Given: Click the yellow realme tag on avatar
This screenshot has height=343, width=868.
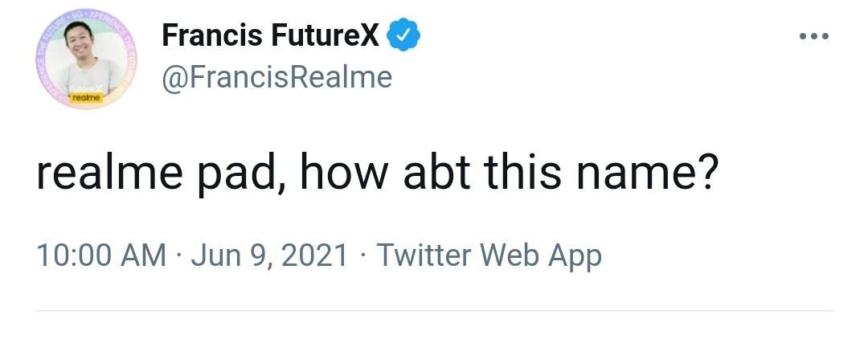Looking at the screenshot, I should (x=84, y=97).
